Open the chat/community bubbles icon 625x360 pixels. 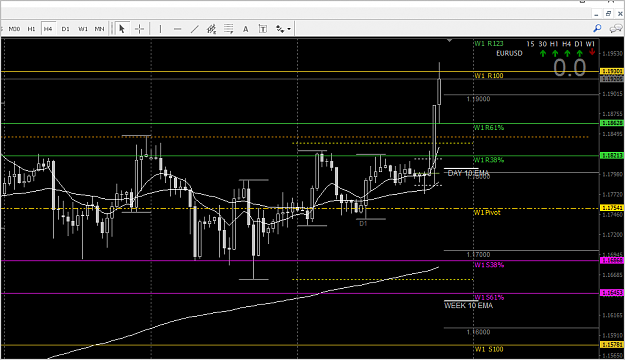coord(615,28)
